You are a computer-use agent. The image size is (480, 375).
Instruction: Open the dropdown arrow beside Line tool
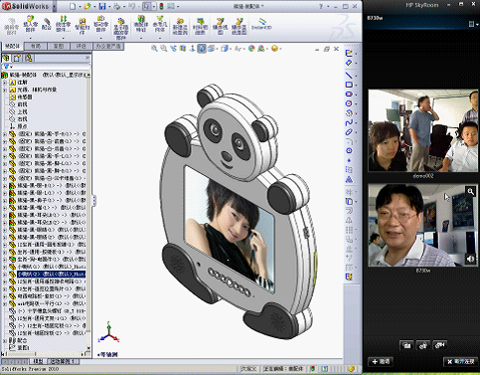point(356,76)
